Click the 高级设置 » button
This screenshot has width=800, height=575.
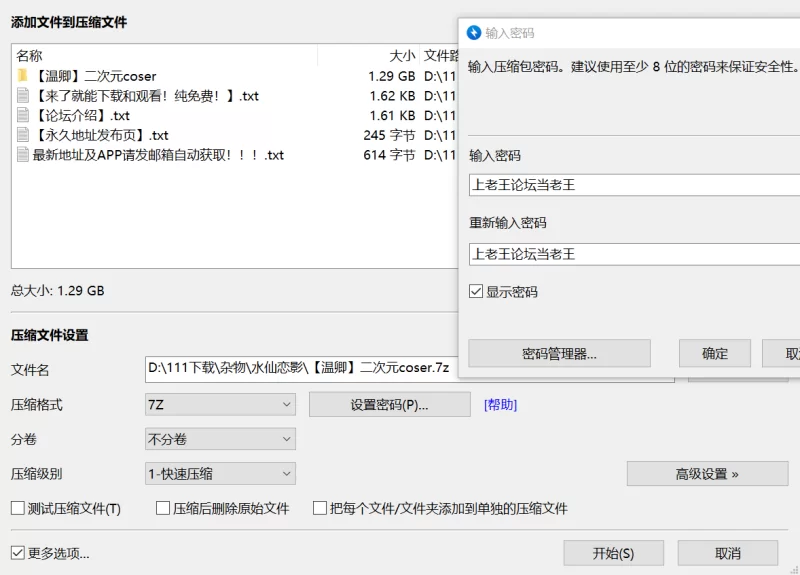[708, 474]
